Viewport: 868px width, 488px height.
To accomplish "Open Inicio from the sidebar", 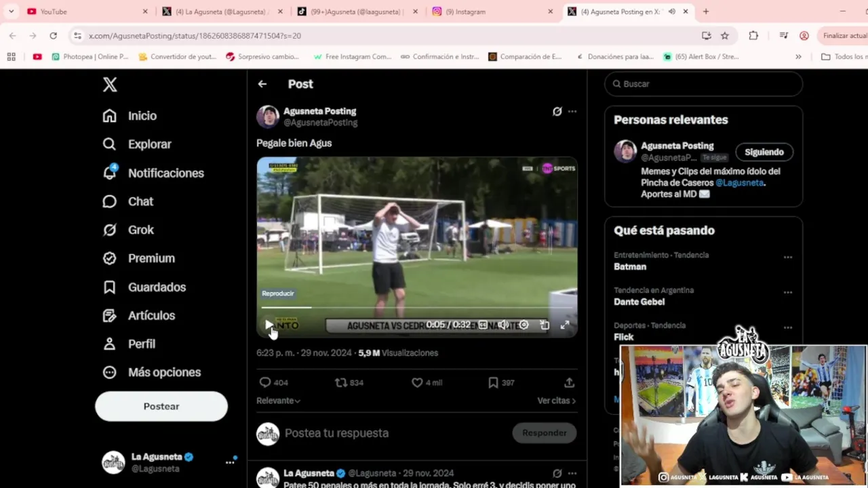I will (x=130, y=116).
